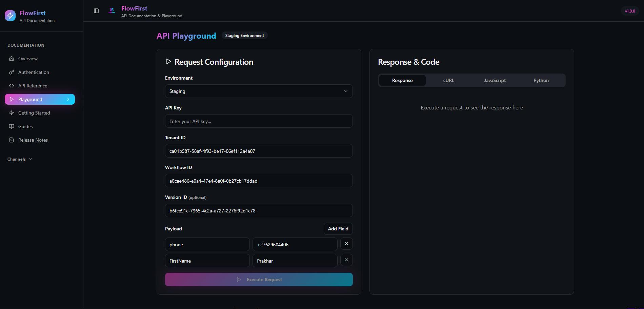Click the Playground play icon
The height and width of the screenshot is (309, 644).
pyautogui.click(x=12, y=99)
